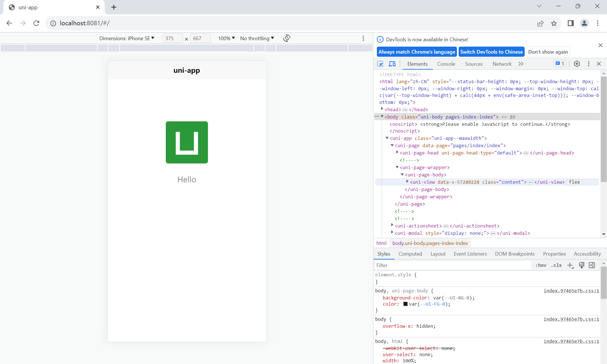Screen dimensions: 607x364
Task: Open the Computed styles tab
Action: [410, 254]
